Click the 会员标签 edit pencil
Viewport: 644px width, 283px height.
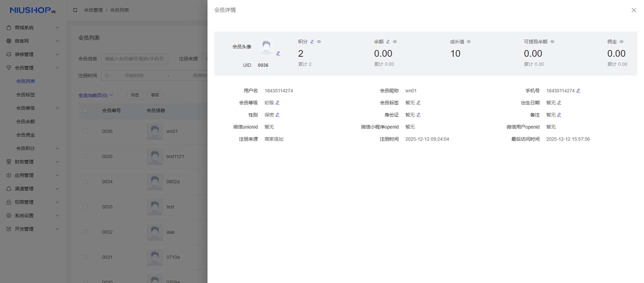[418, 103]
